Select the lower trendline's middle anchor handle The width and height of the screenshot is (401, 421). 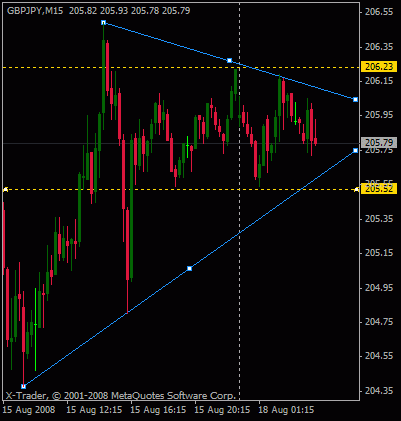pos(189,268)
